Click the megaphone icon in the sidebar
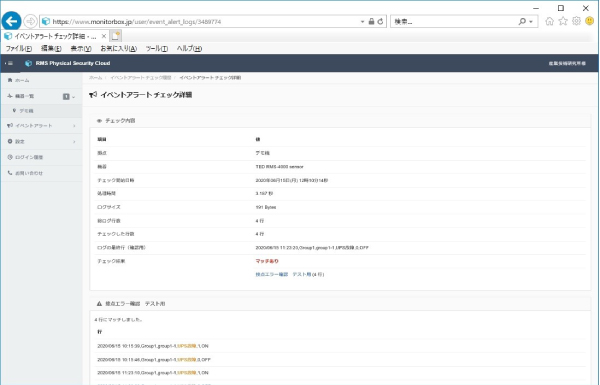Image resolution: width=600 pixels, height=385 pixels. [x=10, y=125]
